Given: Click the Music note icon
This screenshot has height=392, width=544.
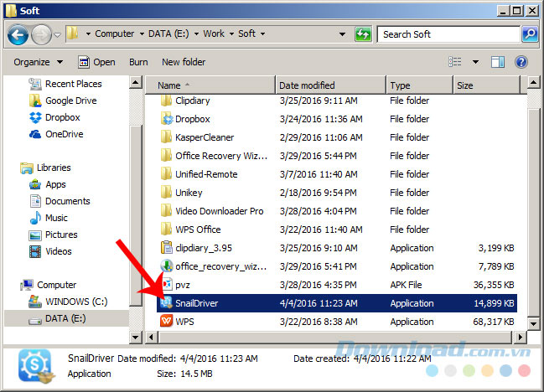Looking at the screenshot, I should [35, 218].
